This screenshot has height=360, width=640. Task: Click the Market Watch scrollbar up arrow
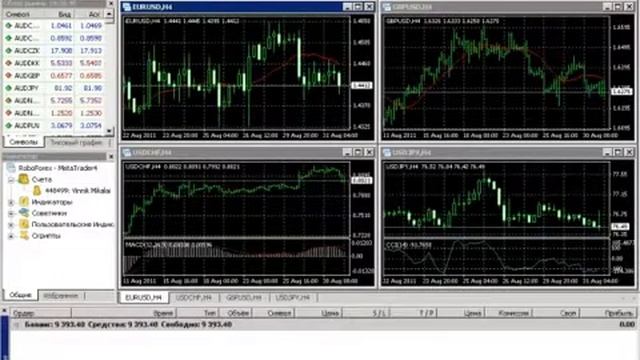pyautogui.click(x=109, y=14)
